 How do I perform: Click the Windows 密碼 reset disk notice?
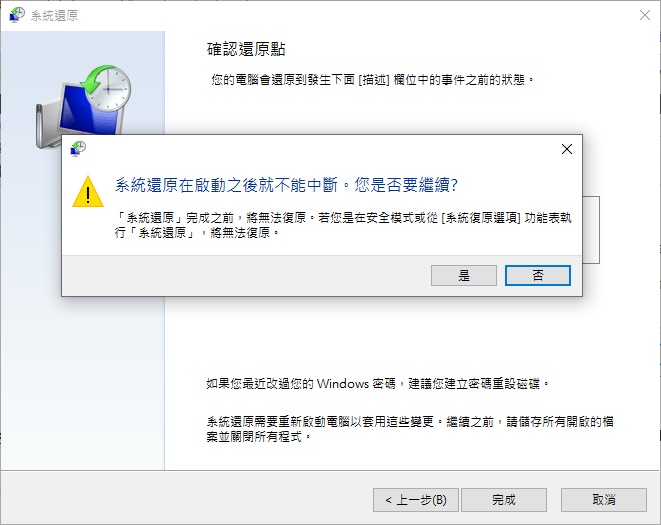pyautogui.click(x=378, y=384)
